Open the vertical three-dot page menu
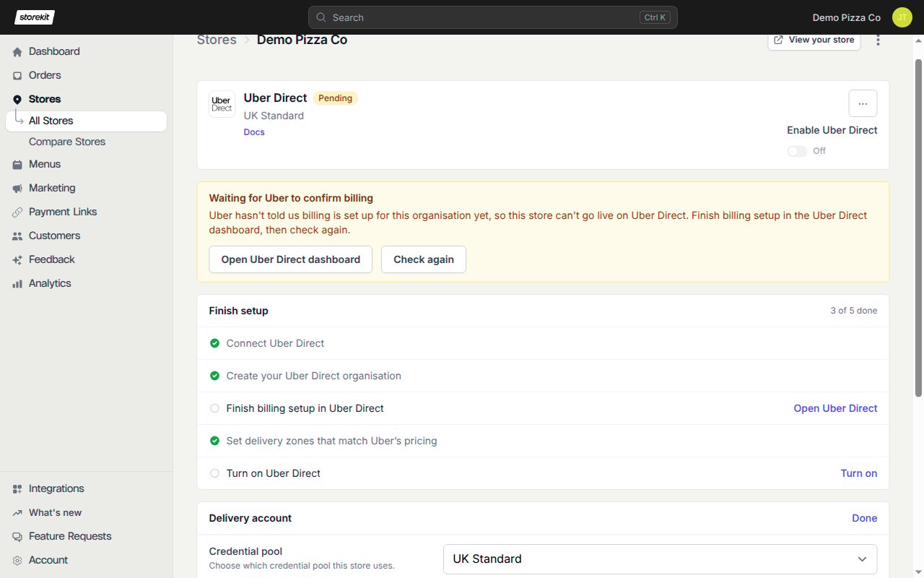 point(878,40)
